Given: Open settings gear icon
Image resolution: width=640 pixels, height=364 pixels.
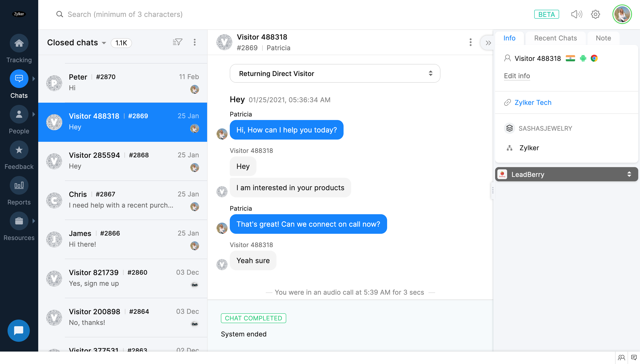Looking at the screenshot, I should click(596, 14).
